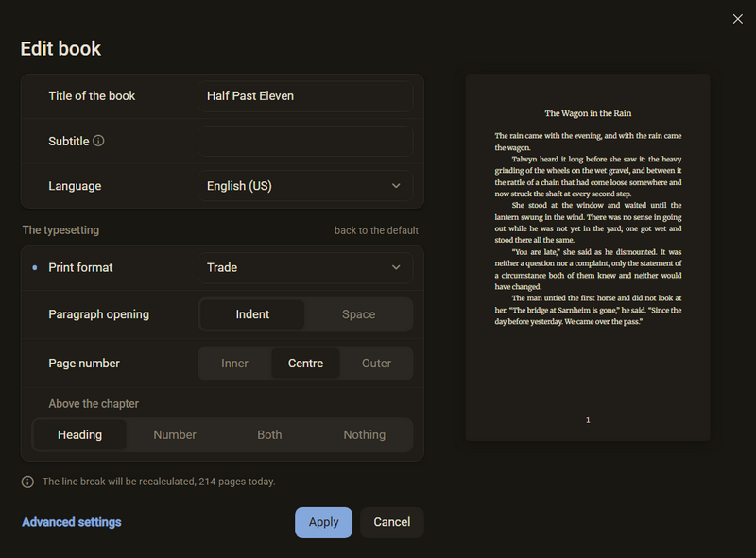The image size is (756, 558).
Task: Click the 'Above the chapter' label
Action: point(94,404)
